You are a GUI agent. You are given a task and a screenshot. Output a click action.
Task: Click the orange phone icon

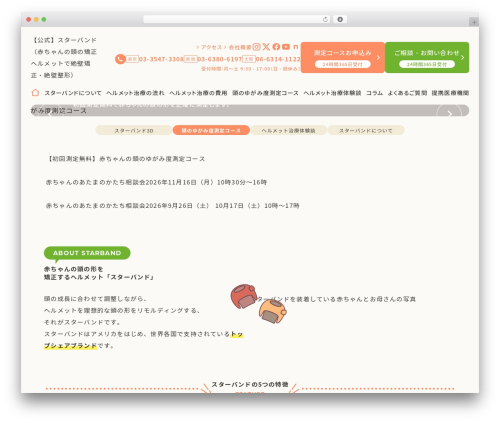tap(120, 59)
